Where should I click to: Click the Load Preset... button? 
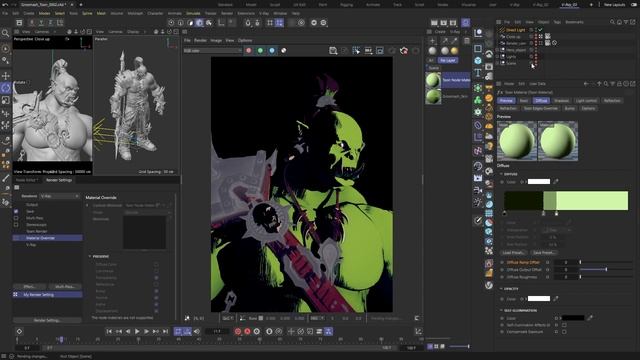[513, 253]
